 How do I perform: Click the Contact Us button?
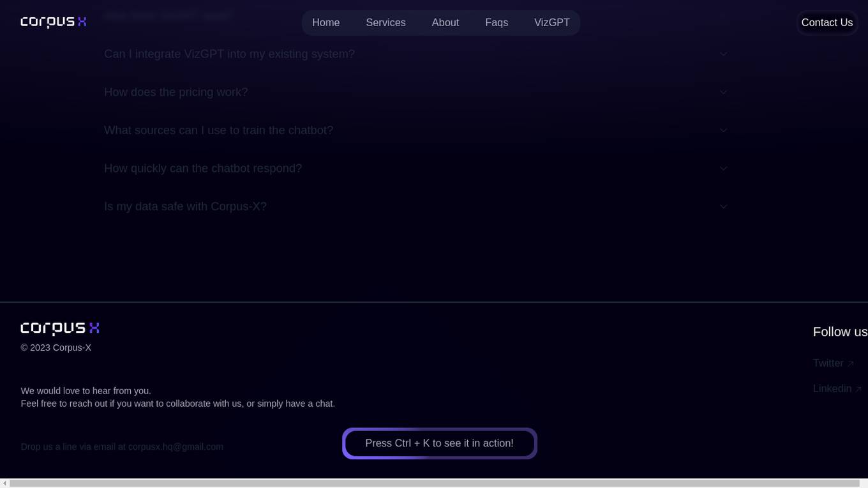[827, 22]
